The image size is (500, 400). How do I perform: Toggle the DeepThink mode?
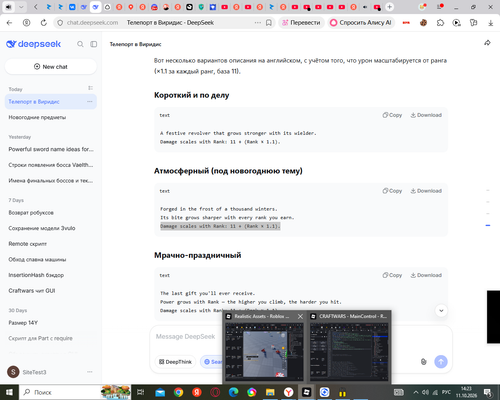pos(175,362)
